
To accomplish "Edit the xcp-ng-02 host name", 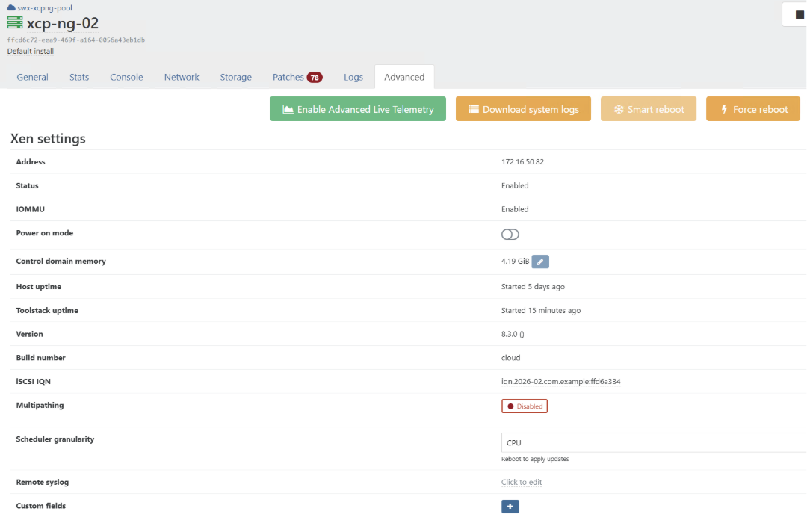I will pos(62,23).
